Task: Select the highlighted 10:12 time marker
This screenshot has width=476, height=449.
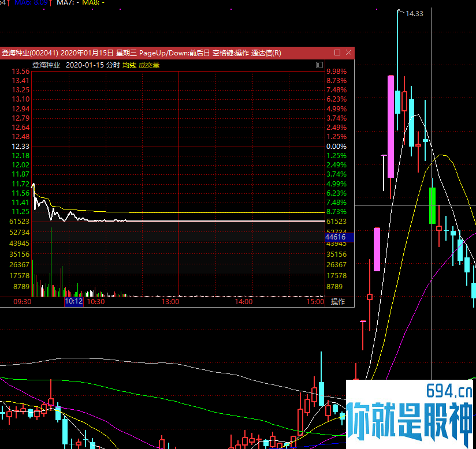Action: pyautogui.click(x=74, y=301)
